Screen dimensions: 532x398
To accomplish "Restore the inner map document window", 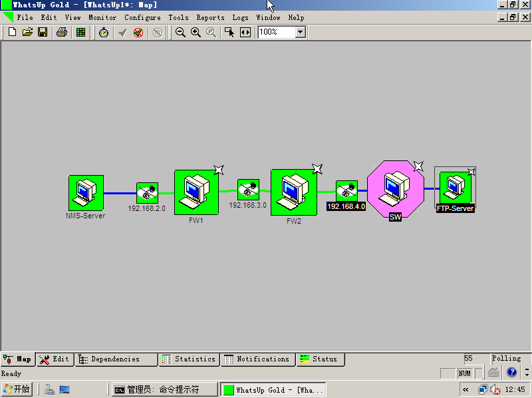I will click(513, 17).
